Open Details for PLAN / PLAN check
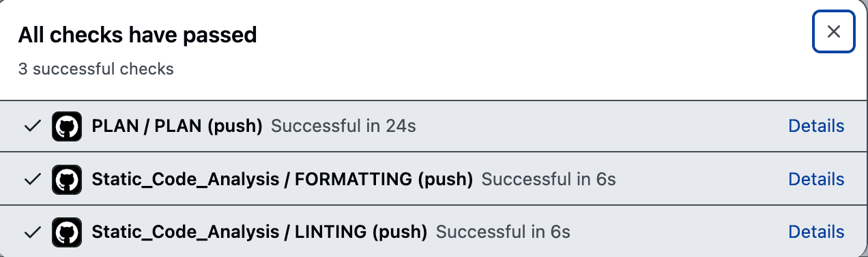 (816, 126)
